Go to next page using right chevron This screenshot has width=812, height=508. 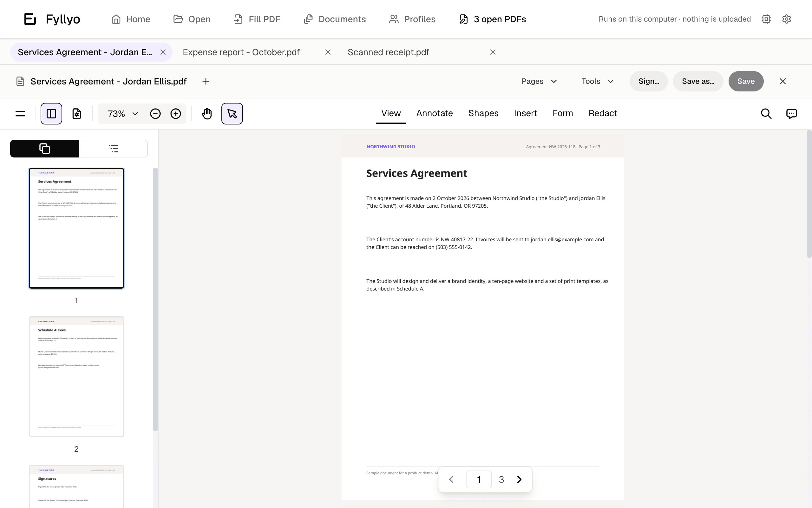519,479
